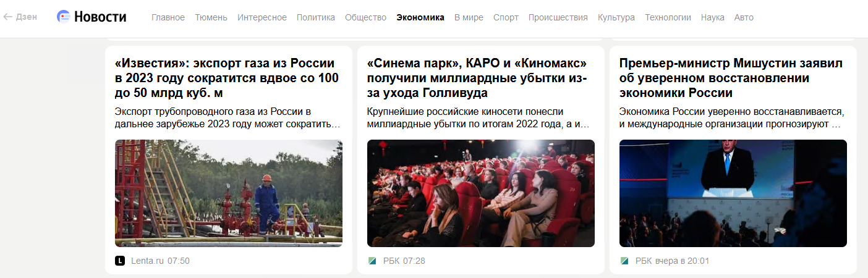Open the Происшествия section
868x278 pixels.
point(558,17)
